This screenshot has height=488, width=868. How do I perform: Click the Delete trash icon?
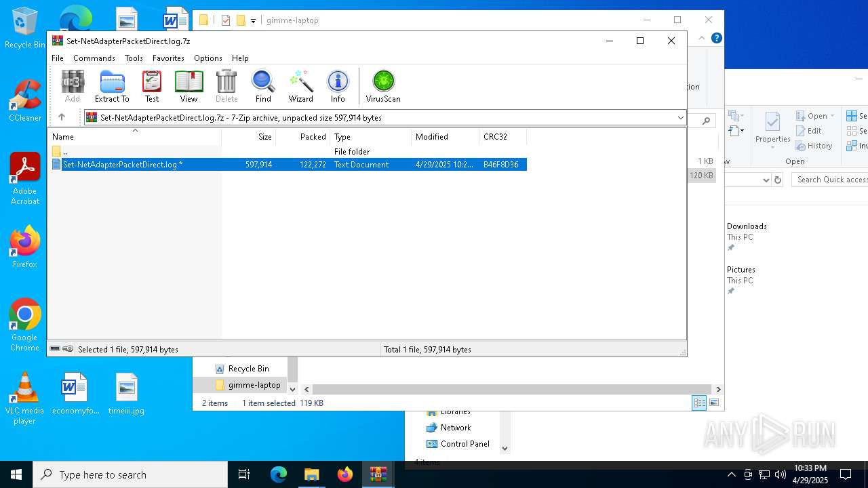pos(226,87)
